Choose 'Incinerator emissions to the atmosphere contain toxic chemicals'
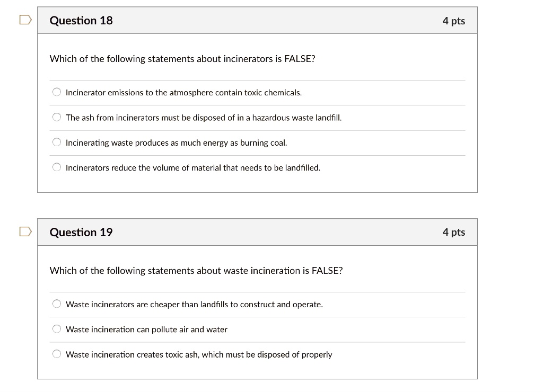Screen dimensions: 543x392 pos(56,92)
